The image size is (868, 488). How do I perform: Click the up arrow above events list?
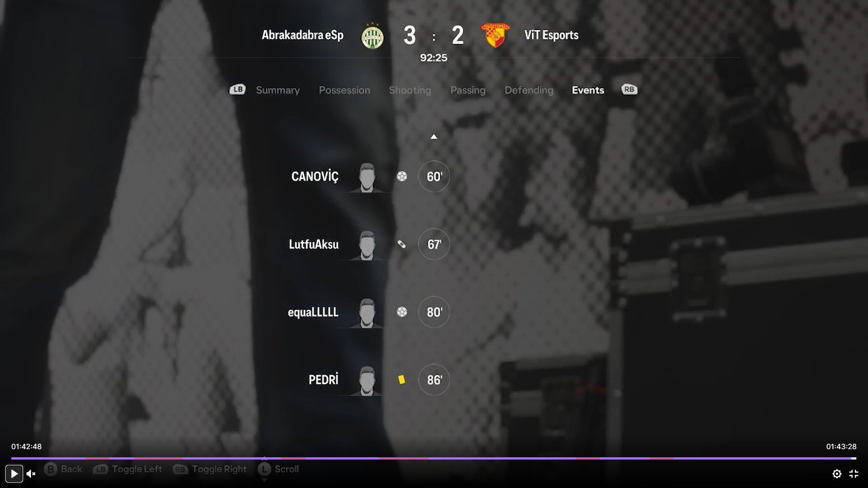pyautogui.click(x=434, y=136)
